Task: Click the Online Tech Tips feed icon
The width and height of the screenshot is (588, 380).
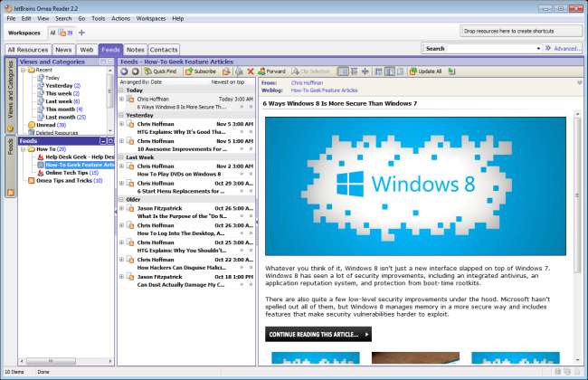Action: click(x=41, y=173)
